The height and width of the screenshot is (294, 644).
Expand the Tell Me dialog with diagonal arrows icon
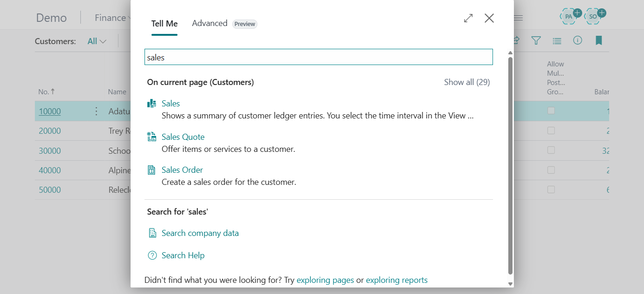tap(468, 18)
